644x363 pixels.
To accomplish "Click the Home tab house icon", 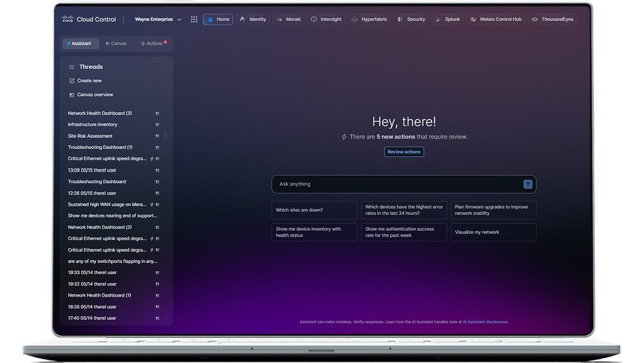I will 210,19.
